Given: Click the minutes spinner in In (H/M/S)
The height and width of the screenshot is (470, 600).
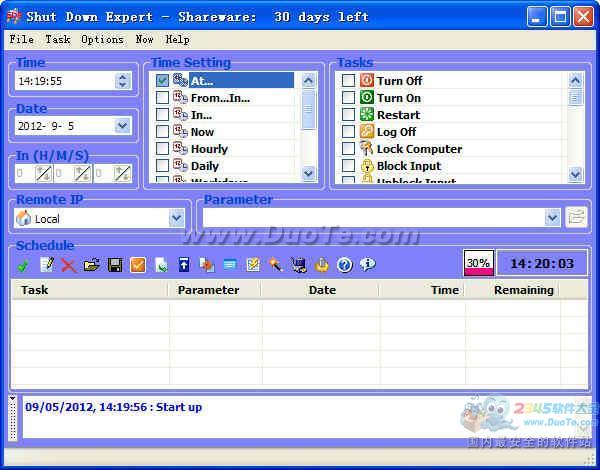Looking at the screenshot, I should 83,174.
